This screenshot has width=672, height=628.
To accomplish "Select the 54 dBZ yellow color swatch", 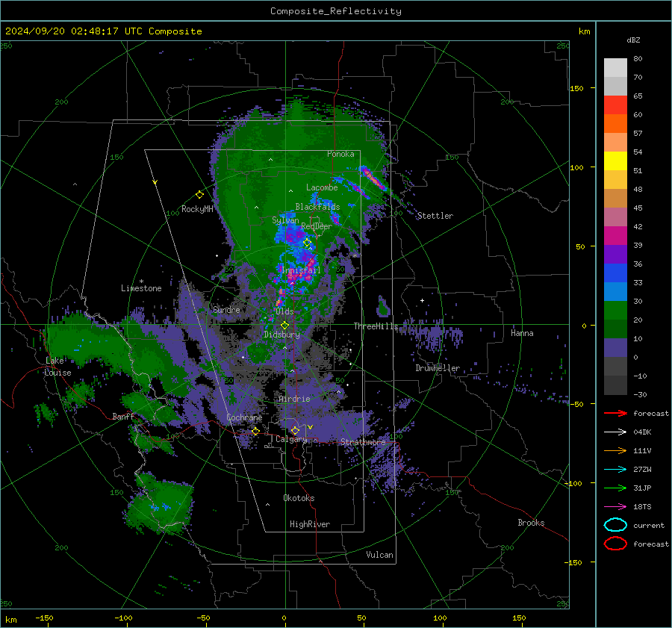I will pyautogui.click(x=615, y=161).
